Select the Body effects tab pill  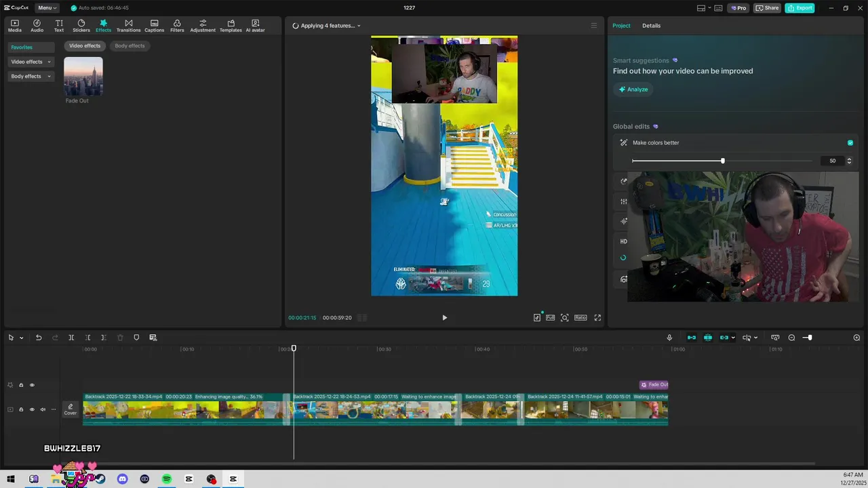[x=130, y=46]
